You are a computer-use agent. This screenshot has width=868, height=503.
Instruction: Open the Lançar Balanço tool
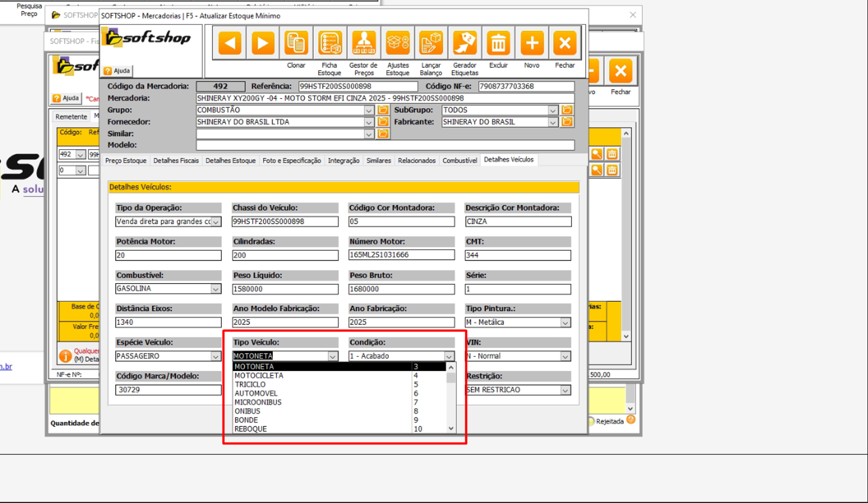(431, 43)
